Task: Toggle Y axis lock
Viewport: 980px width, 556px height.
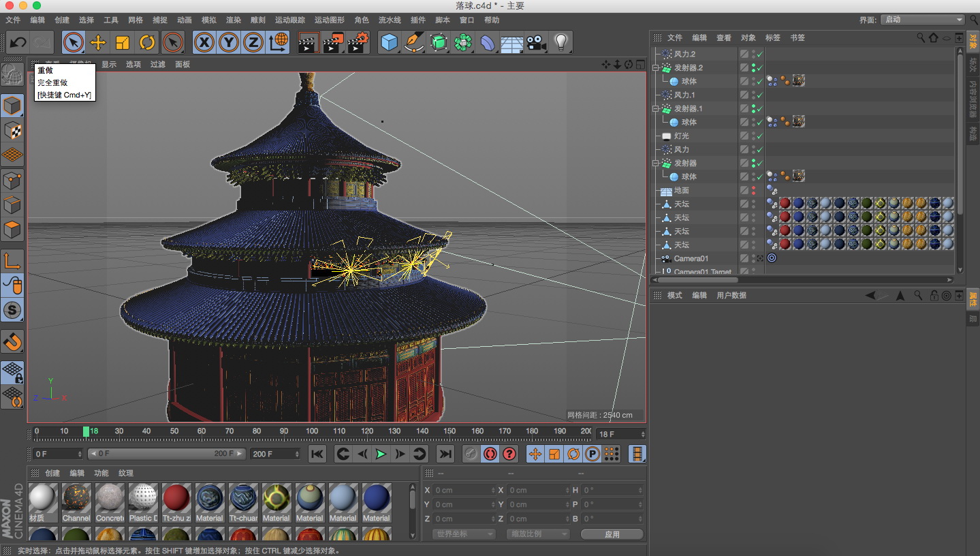Action: point(228,43)
